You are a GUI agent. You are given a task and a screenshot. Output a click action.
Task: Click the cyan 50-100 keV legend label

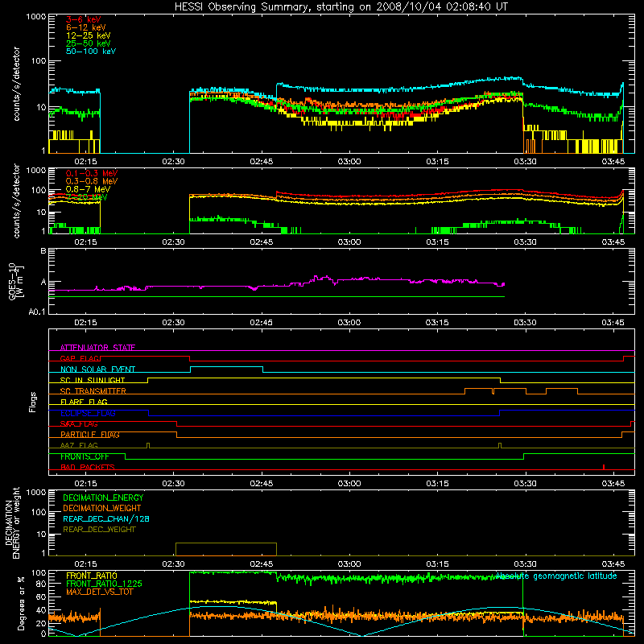coord(91,52)
